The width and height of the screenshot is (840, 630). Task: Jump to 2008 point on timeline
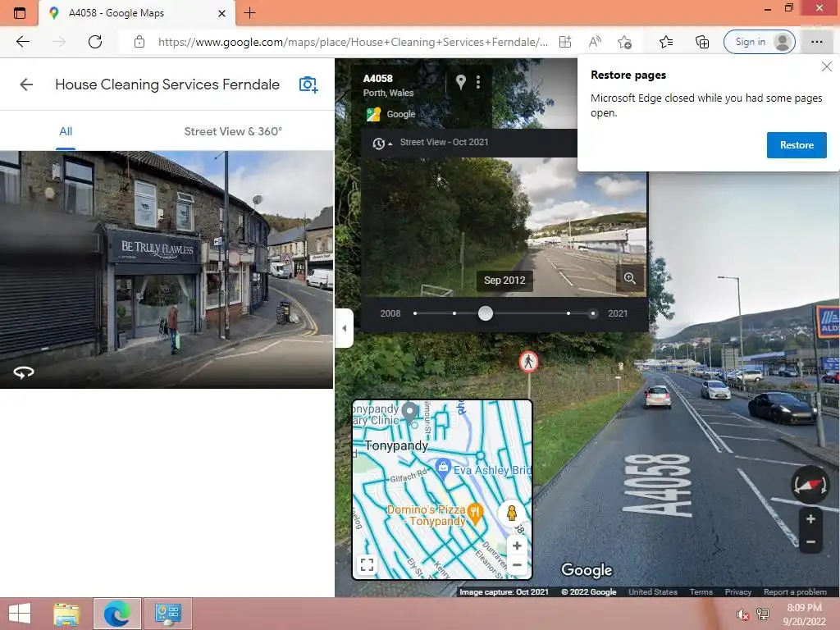click(415, 313)
